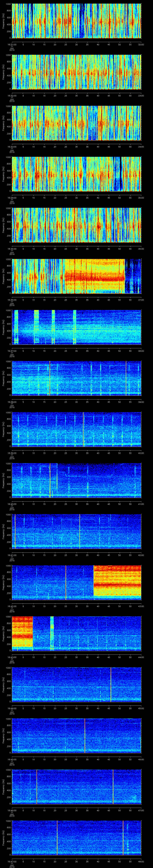This screenshot has width=153, height=868.
Task: Click the vertical line in the 16:39:00 panel
Action: [x=83, y=429]
